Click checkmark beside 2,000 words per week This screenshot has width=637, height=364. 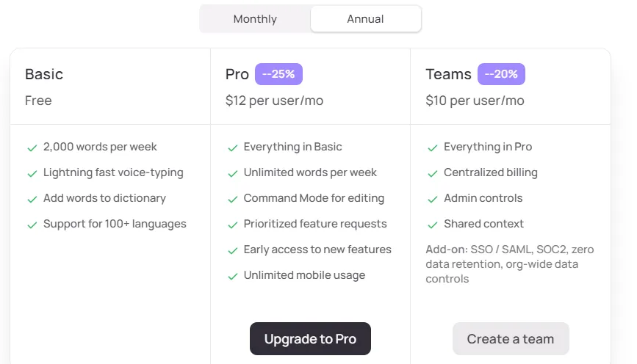[32, 148]
